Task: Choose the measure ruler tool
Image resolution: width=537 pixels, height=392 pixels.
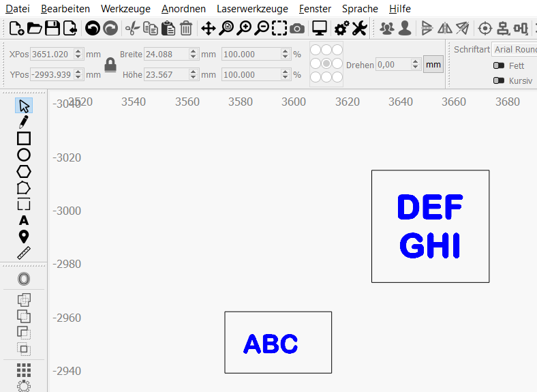Action: 24,253
